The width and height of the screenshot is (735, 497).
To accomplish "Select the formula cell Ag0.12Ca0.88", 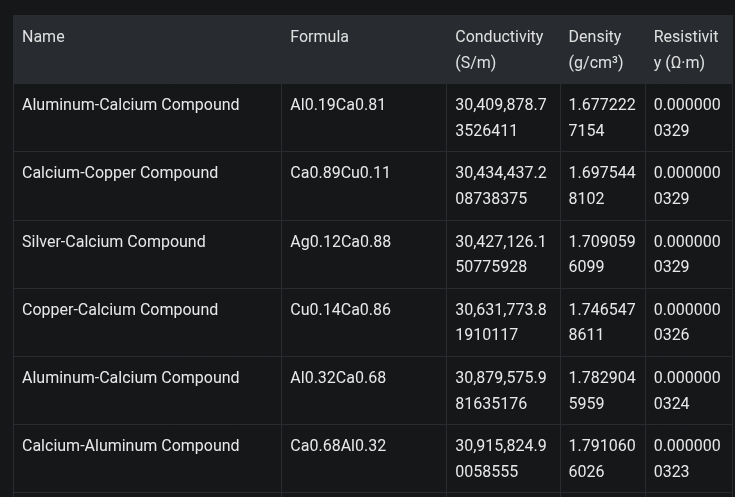I will pos(340,242).
